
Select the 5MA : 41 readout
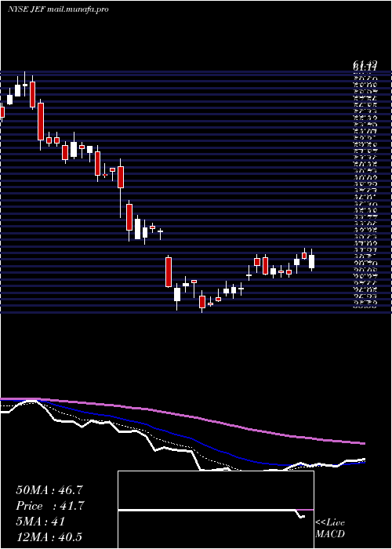[x=41, y=522]
